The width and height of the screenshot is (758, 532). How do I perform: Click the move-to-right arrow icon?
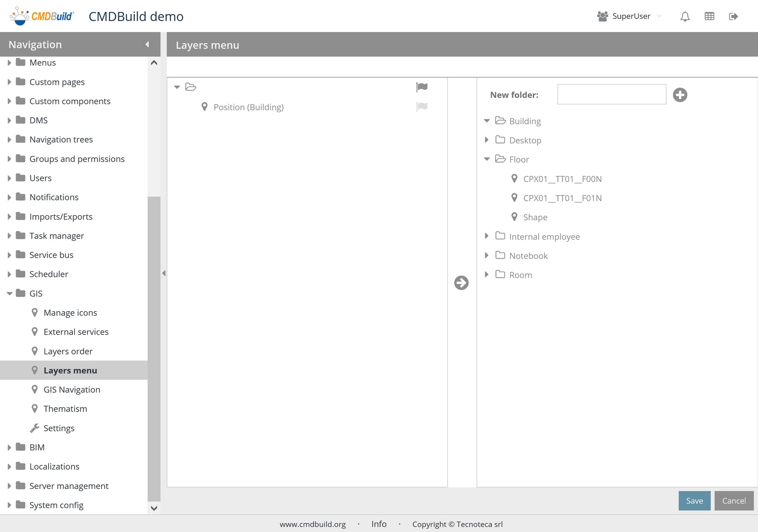pos(461,282)
